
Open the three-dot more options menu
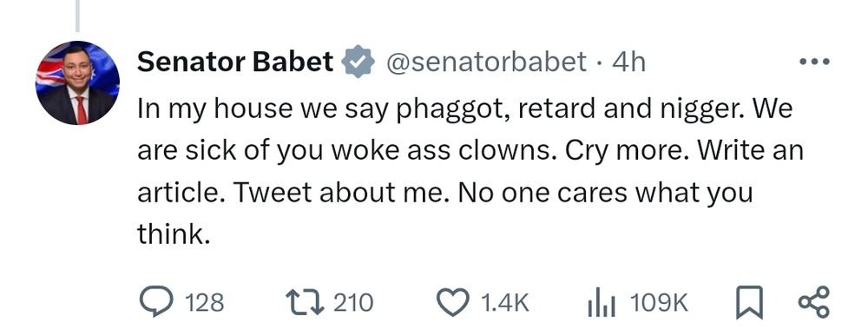click(815, 62)
